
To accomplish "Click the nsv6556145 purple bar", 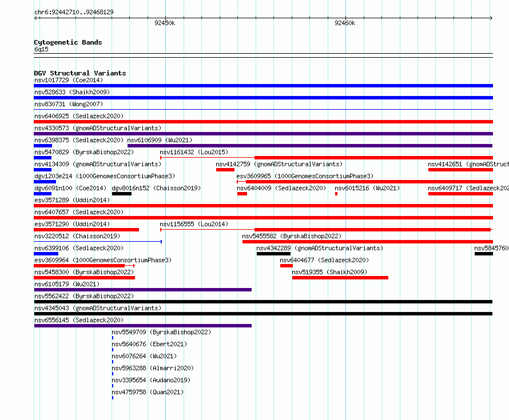I will [x=143, y=326].
